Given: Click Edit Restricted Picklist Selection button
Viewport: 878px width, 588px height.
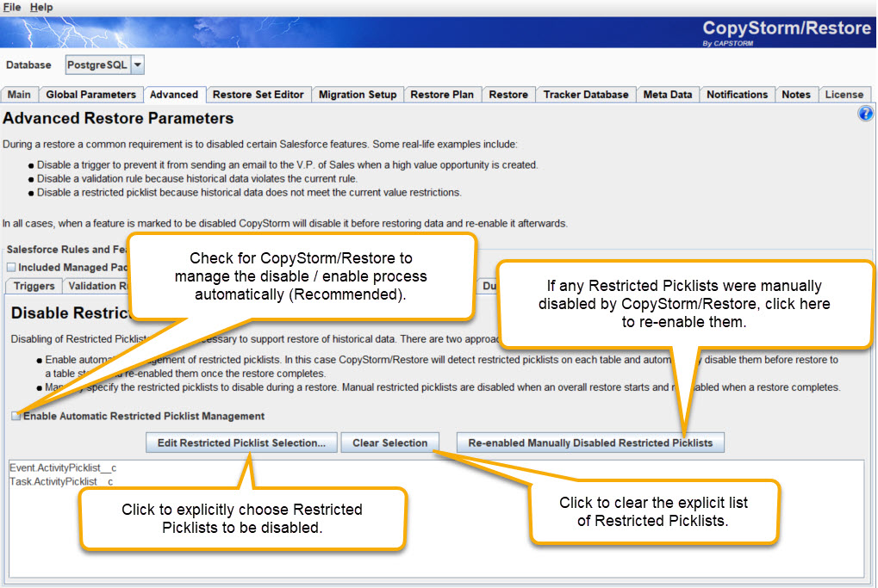Looking at the screenshot, I should (x=241, y=443).
